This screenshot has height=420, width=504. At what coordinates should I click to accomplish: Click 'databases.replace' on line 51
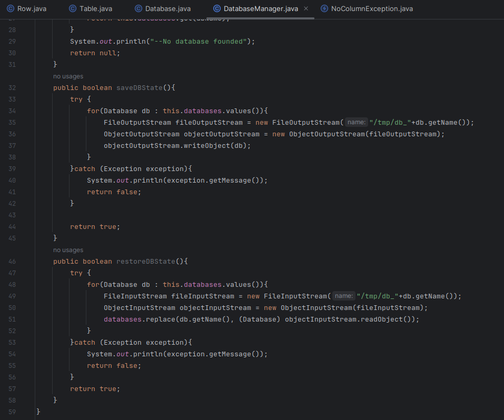(x=140, y=319)
